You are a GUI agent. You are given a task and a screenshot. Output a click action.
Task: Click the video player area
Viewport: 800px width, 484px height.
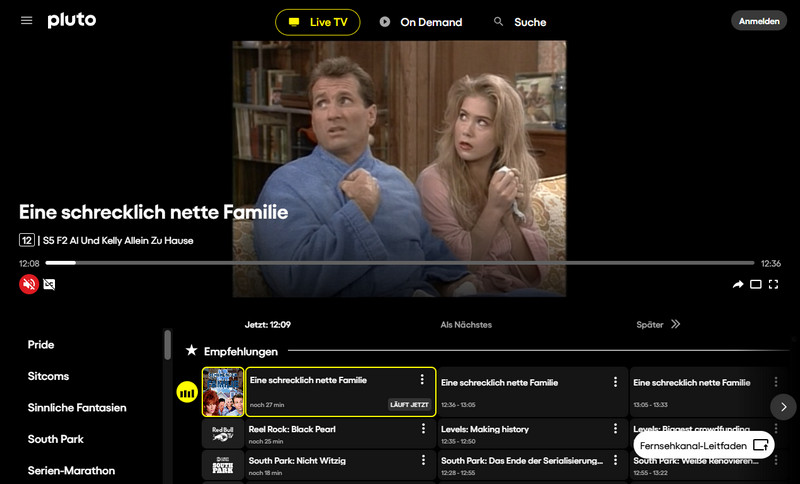pos(399,168)
